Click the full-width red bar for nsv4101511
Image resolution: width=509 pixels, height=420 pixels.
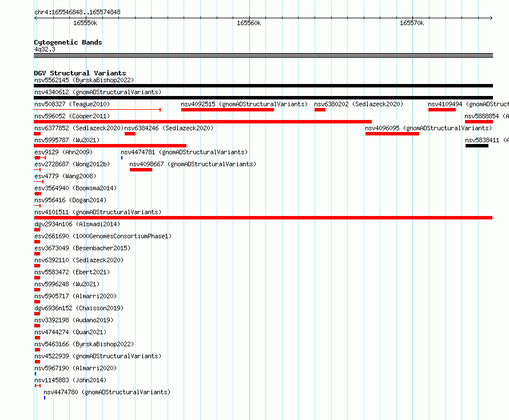(263, 218)
